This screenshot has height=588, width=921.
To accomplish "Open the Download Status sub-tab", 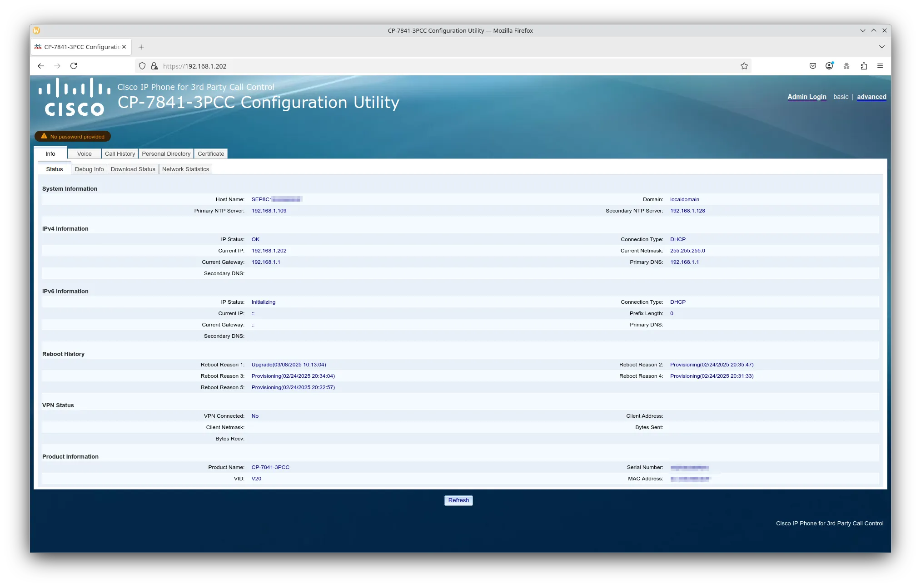I will click(133, 169).
